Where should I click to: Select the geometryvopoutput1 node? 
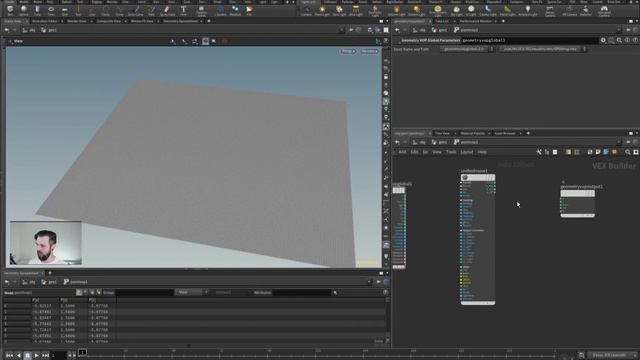pyautogui.click(x=578, y=204)
